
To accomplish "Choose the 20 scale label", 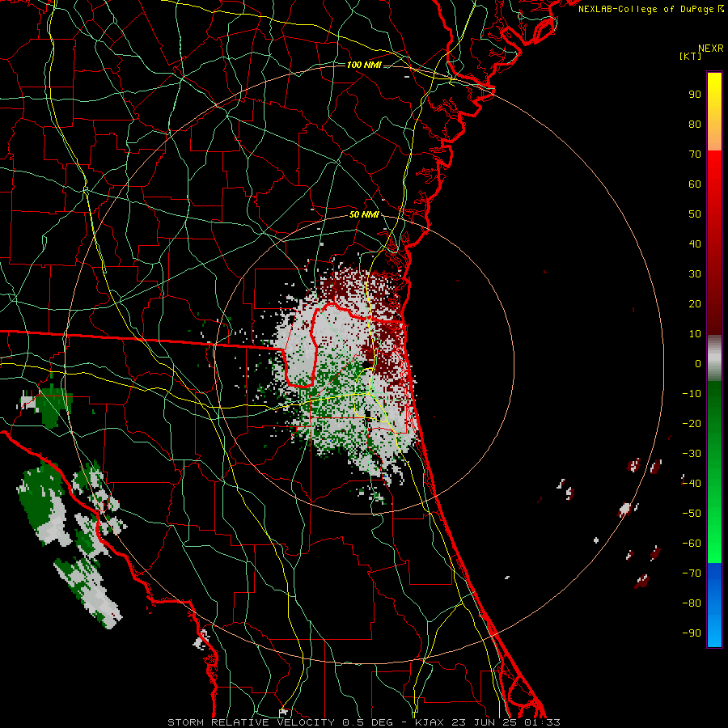I will click(x=695, y=304).
